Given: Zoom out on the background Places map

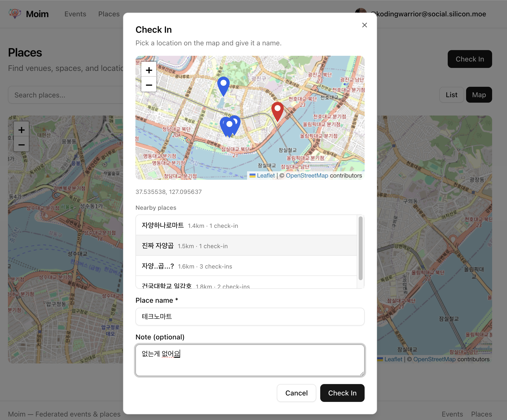Looking at the screenshot, I should pos(22,145).
